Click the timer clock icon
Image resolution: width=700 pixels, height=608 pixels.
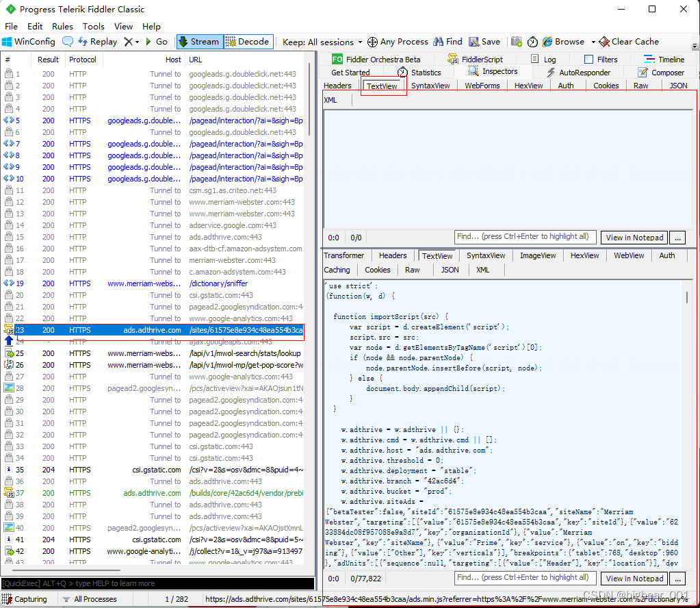click(532, 42)
